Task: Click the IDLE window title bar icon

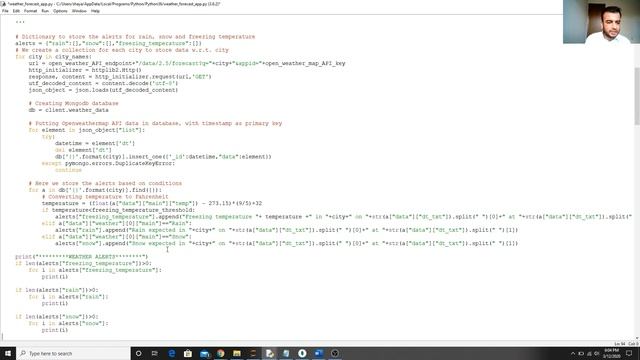Action: tap(3, 4)
